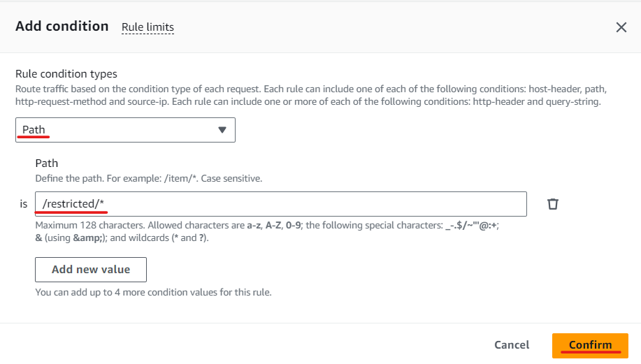The image size is (641, 364).
Task: Click the selected "Path" text inside the combo box
Action: click(34, 129)
